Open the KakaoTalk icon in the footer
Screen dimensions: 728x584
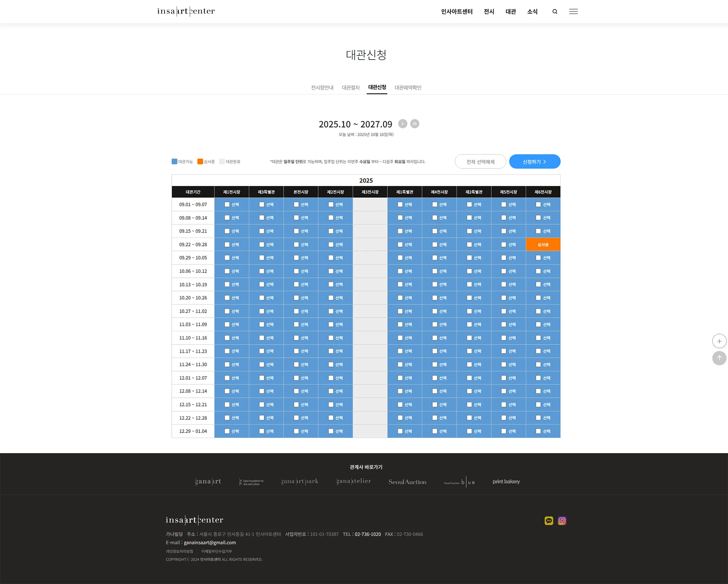[x=549, y=521]
